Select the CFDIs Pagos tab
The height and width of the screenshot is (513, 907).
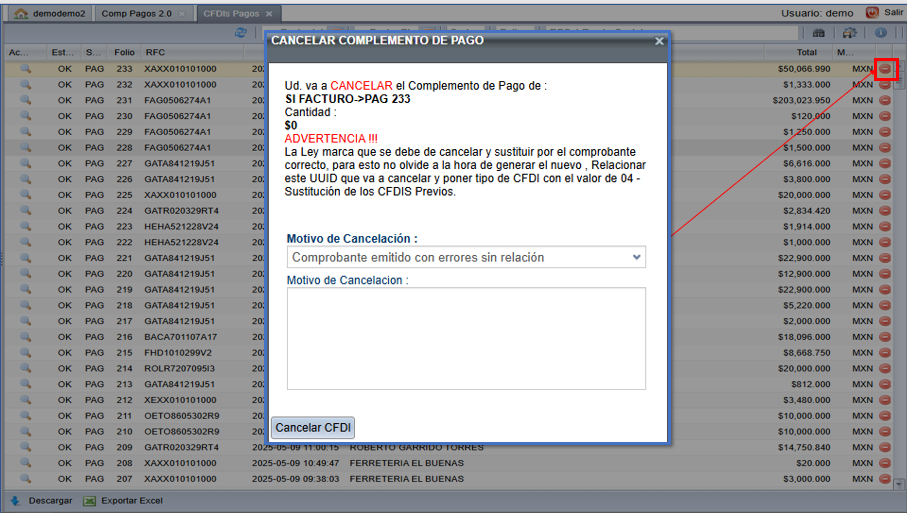(x=231, y=14)
